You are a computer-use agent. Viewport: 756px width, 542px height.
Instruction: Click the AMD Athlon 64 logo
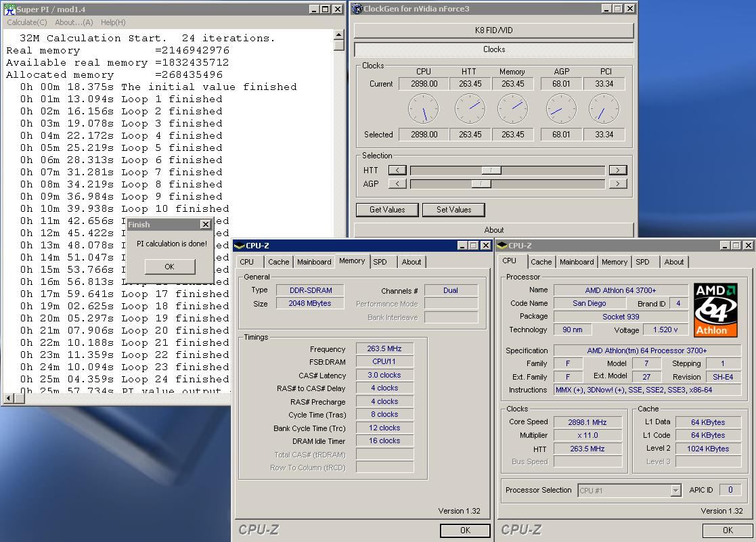click(x=715, y=309)
